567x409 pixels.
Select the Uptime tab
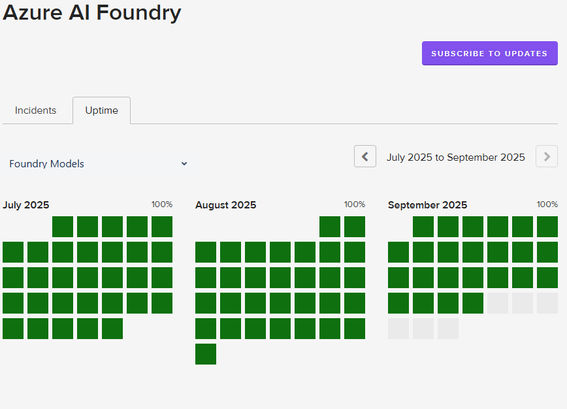point(102,110)
